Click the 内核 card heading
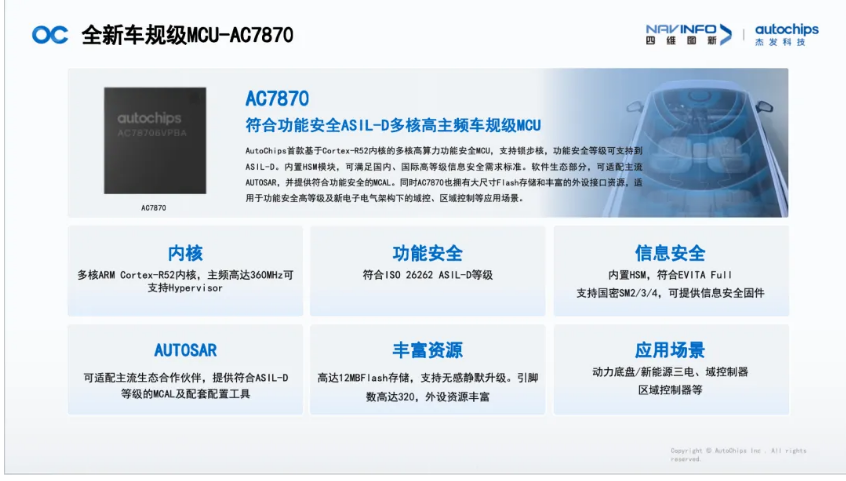The image size is (846, 481). pos(185,253)
